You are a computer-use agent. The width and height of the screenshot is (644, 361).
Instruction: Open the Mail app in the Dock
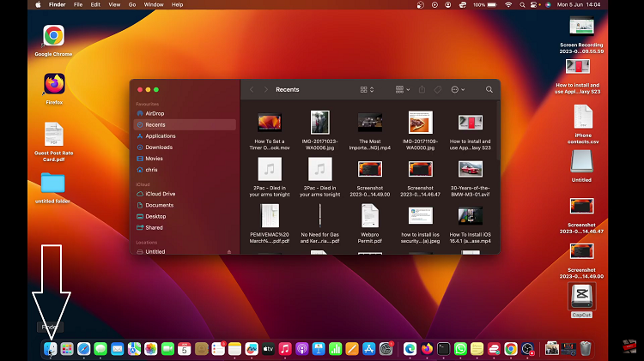[118, 349]
